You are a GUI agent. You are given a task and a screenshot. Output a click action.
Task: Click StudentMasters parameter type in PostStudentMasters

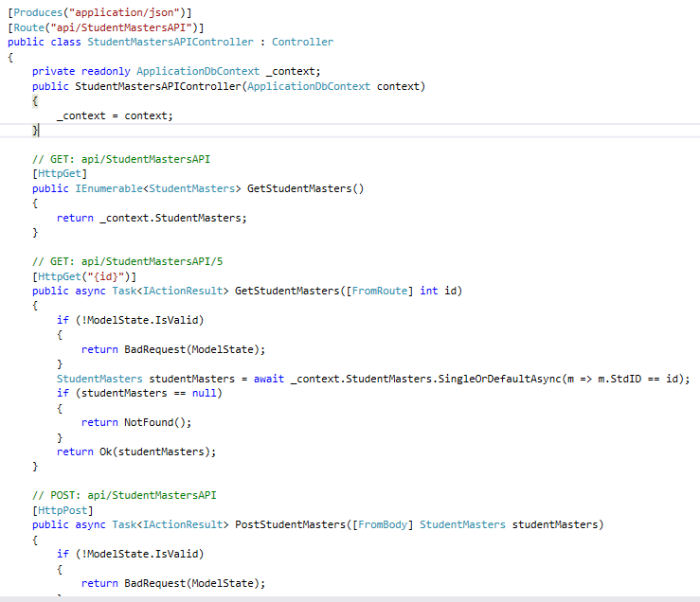coord(462,524)
